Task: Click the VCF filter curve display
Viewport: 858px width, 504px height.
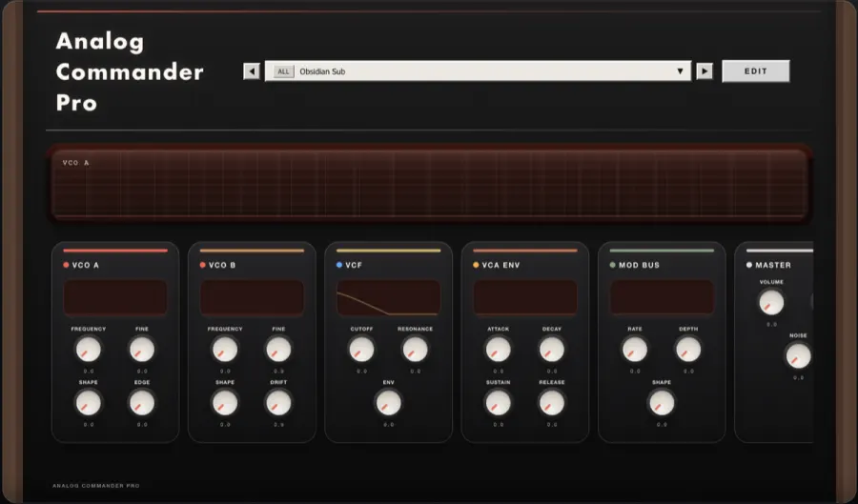Action: coord(388,297)
